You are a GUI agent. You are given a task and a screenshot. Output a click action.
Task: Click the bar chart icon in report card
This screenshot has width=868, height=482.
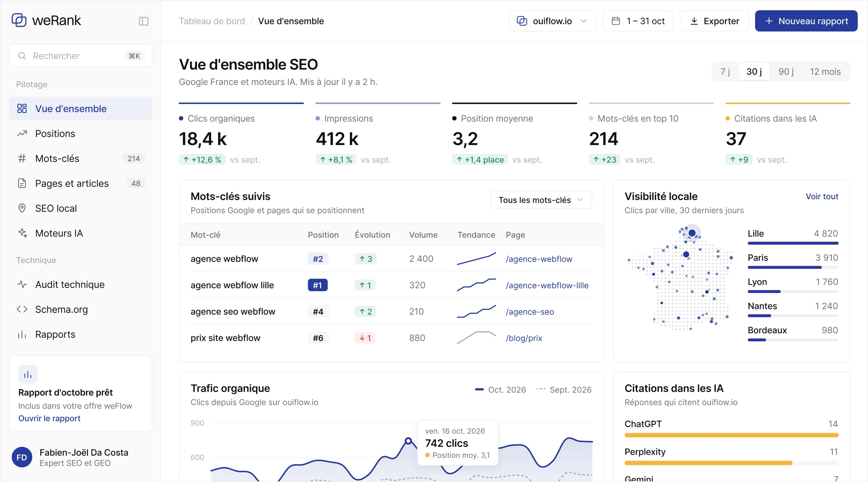tap(28, 374)
